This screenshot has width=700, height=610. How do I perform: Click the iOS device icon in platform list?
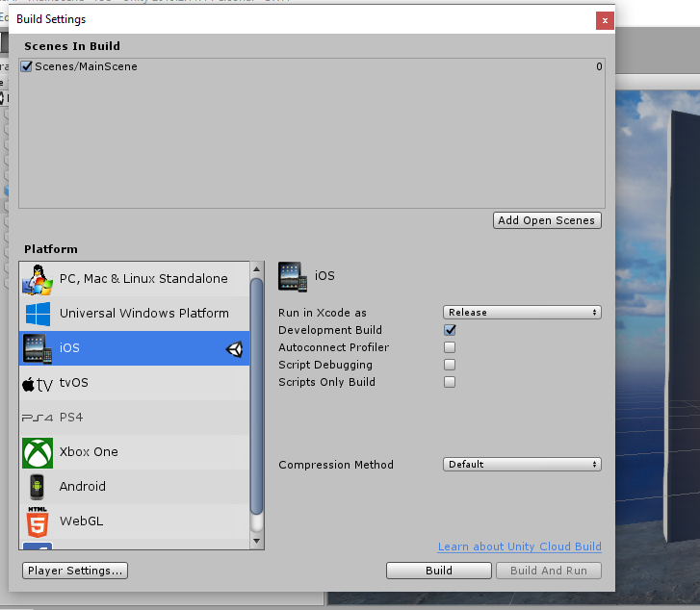point(38,348)
